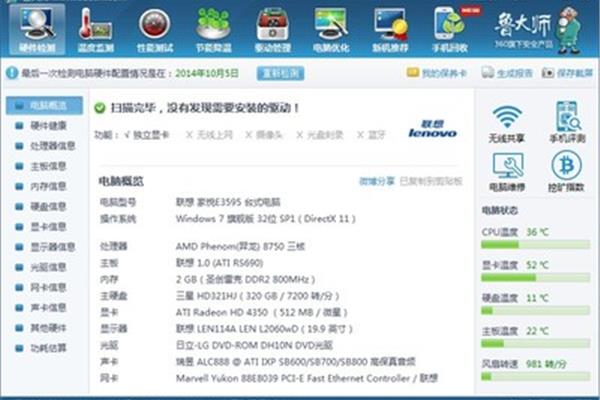Click the Marvell Yukon 88E8039 network row
The image size is (600, 400).
coord(269,378)
